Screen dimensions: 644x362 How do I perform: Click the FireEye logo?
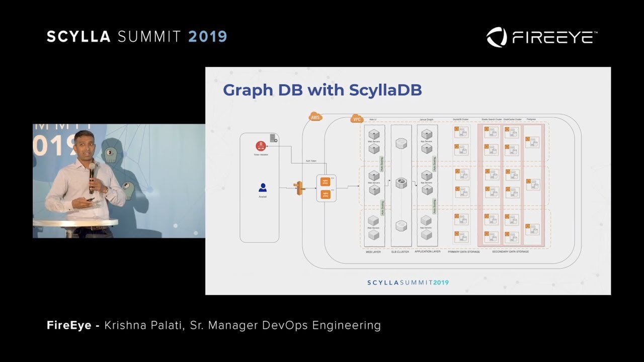coord(541,37)
